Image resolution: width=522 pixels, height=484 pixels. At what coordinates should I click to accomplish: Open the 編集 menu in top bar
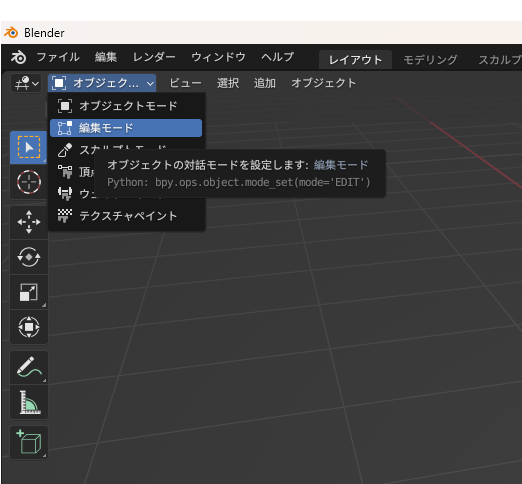[106, 57]
